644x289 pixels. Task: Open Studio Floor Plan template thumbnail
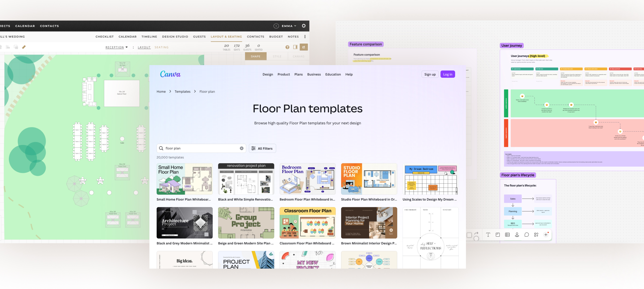369,179
